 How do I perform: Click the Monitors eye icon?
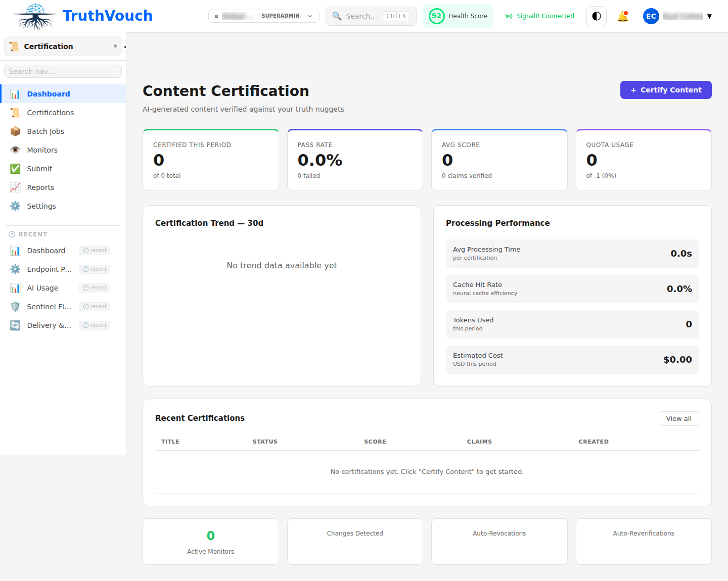pos(15,150)
